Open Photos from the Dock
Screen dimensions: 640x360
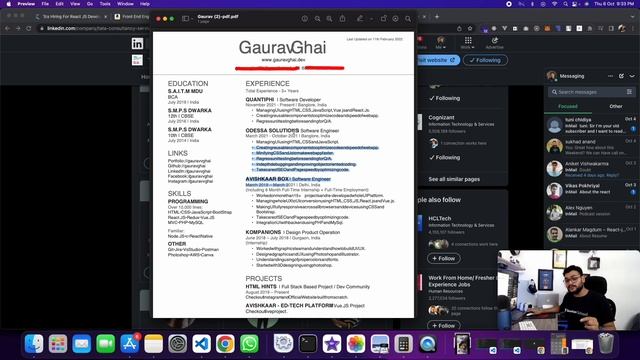click(356, 344)
